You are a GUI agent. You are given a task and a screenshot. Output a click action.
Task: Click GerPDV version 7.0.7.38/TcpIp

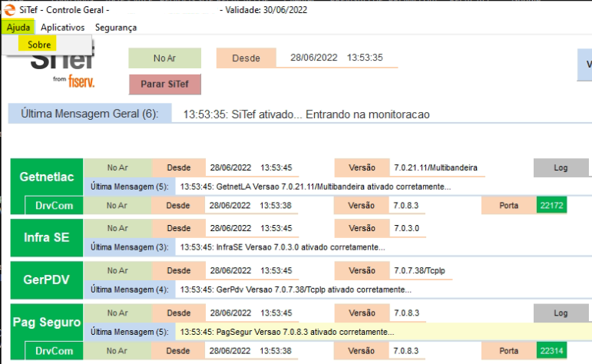[419, 270]
